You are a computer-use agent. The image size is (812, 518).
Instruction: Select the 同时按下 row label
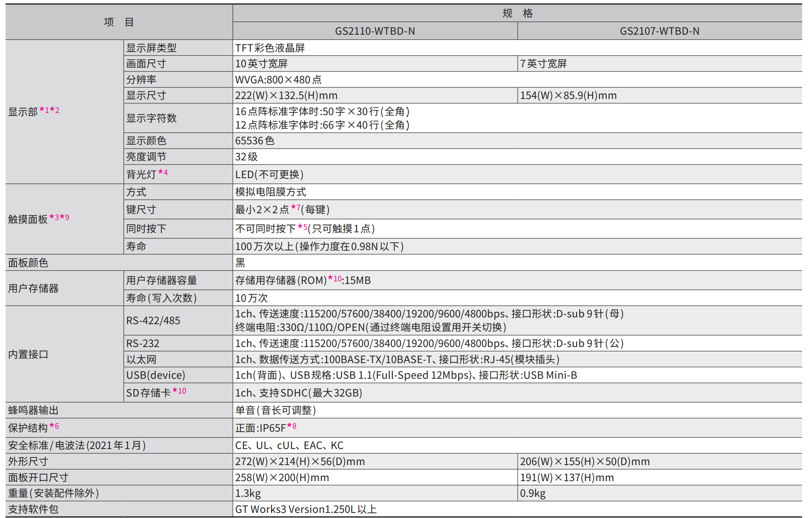tap(146, 229)
